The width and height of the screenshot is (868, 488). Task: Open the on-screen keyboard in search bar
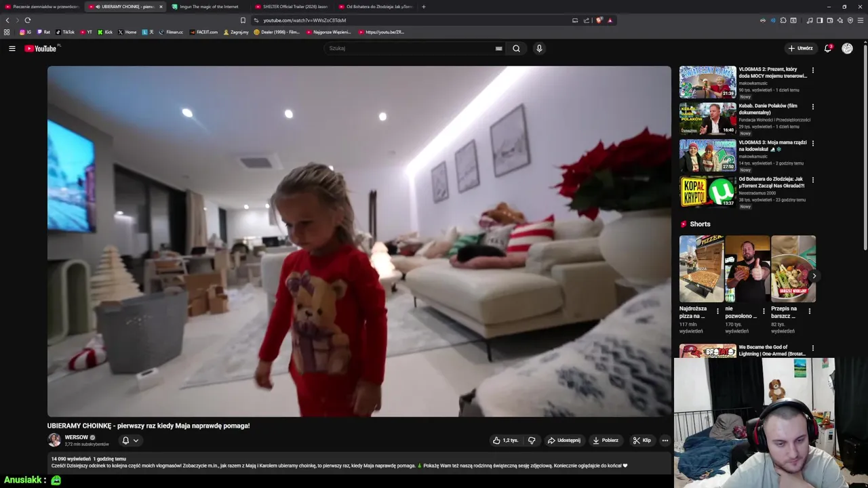pyautogui.click(x=499, y=49)
